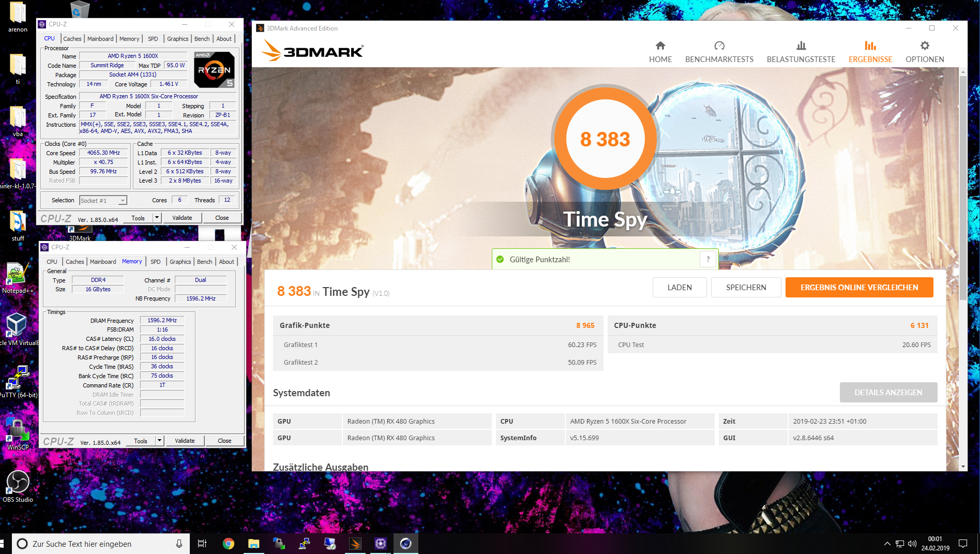The width and height of the screenshot is (980, 554).
Task: Switch to Caches tab in top CPU-Z
Action: coord(72,39)
